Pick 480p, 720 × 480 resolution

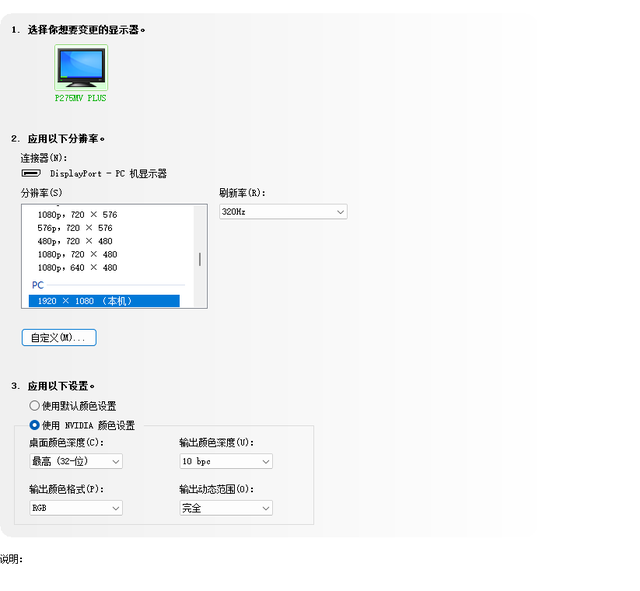[75, 241]
